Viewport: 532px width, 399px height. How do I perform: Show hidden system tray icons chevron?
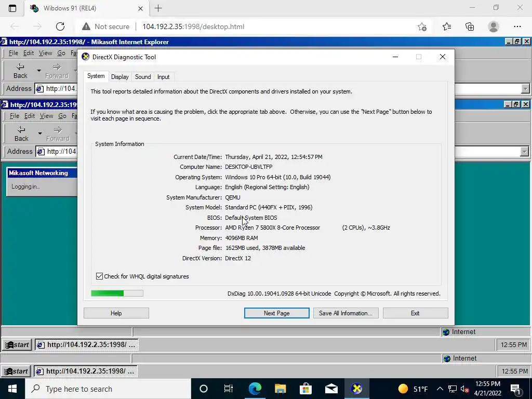point(440,389)
